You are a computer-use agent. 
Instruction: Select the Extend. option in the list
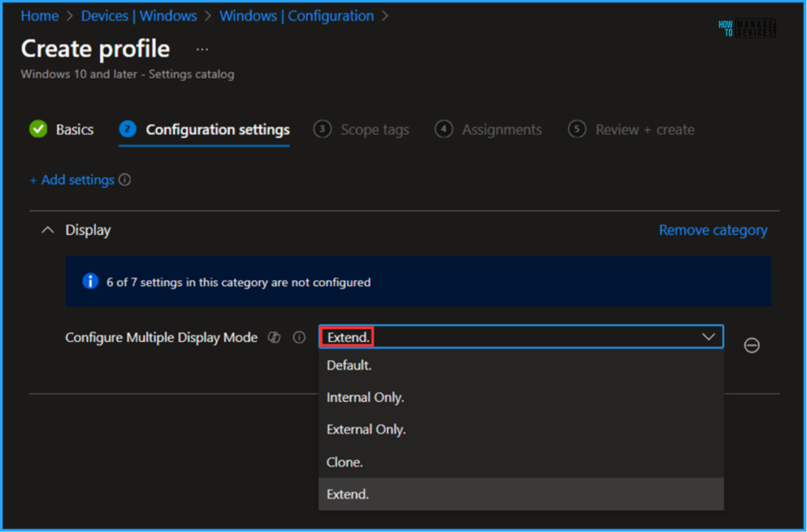(x=521, y=494)
